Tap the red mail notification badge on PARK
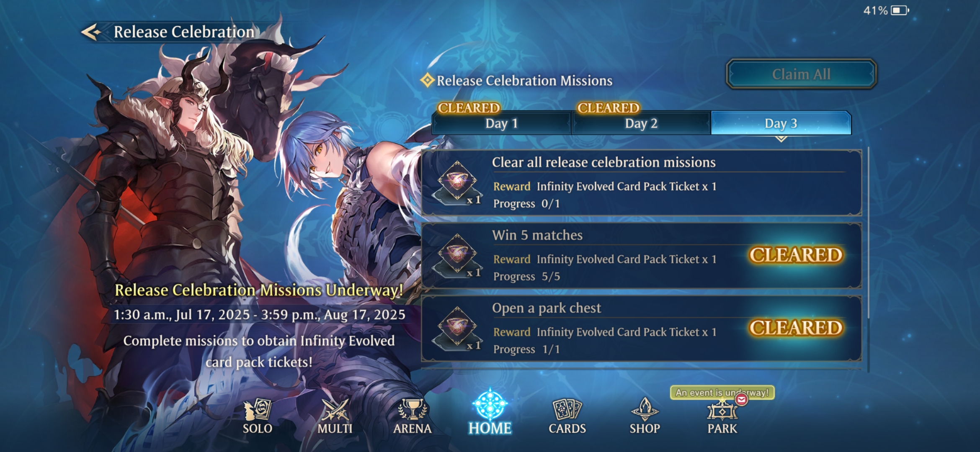 point(741,400)
